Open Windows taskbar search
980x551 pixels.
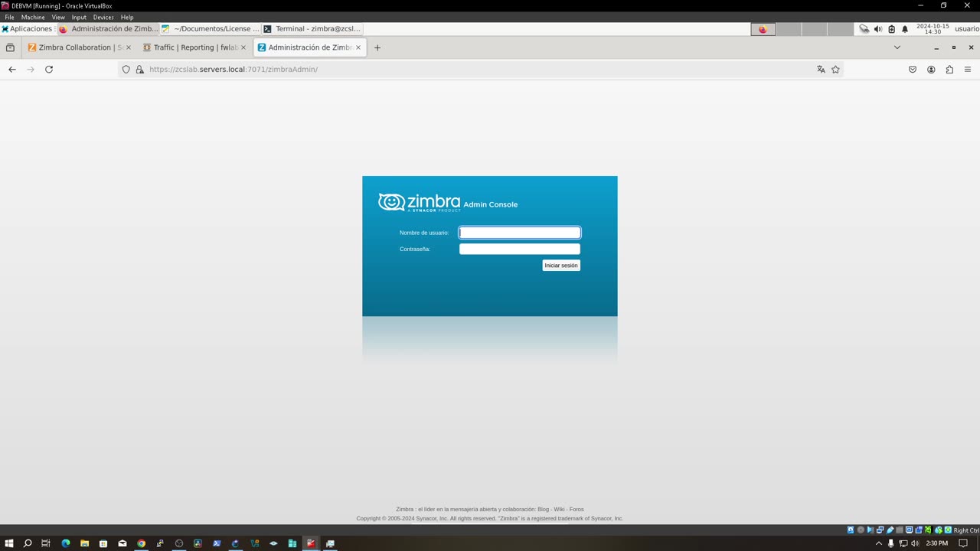tap(28, 543)
